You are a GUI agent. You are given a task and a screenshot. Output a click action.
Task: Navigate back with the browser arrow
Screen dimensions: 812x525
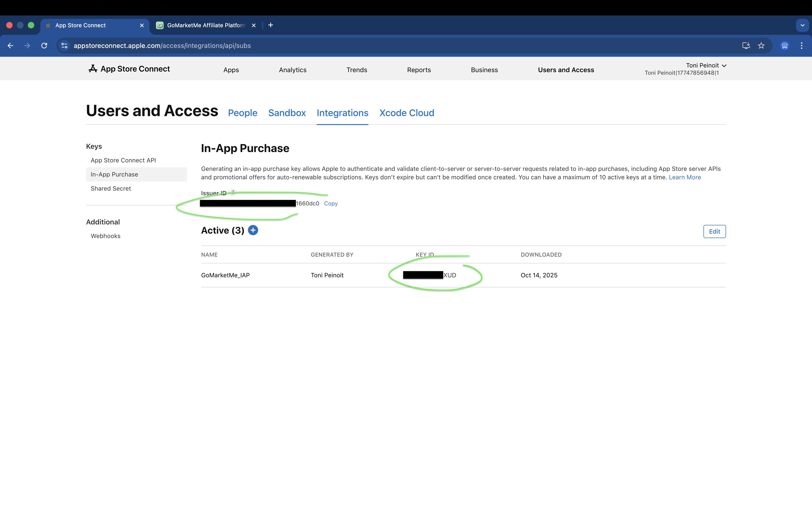[10, 45]
